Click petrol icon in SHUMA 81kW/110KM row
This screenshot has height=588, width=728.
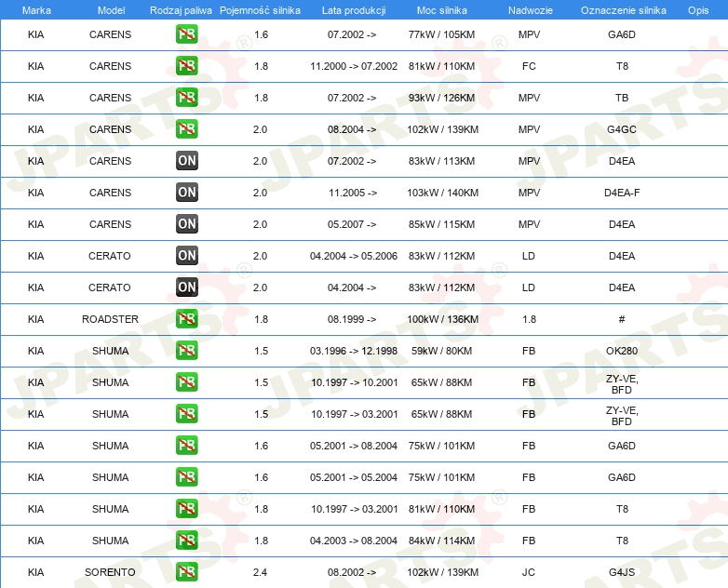pyautogui.click(x=186, y=509)
